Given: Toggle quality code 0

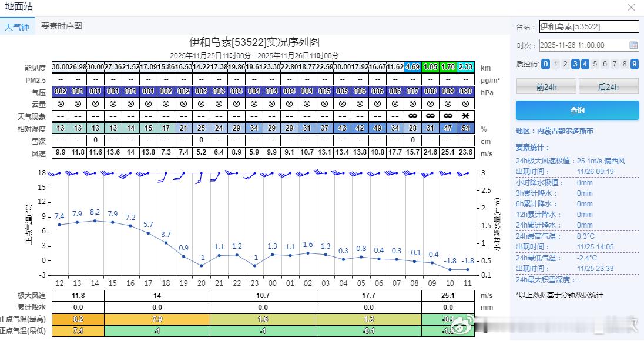Looking at the screenshot, I should coord(545,63).
